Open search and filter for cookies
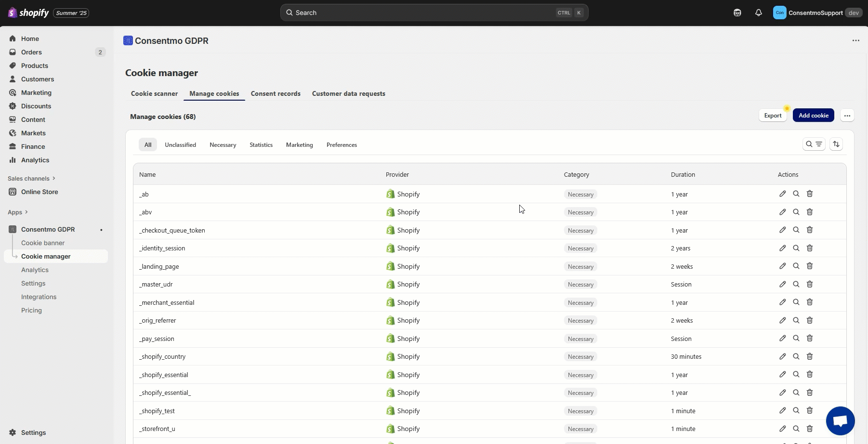Screen dimensions: 868x444 pyautogui.click(x=814, y=144)
